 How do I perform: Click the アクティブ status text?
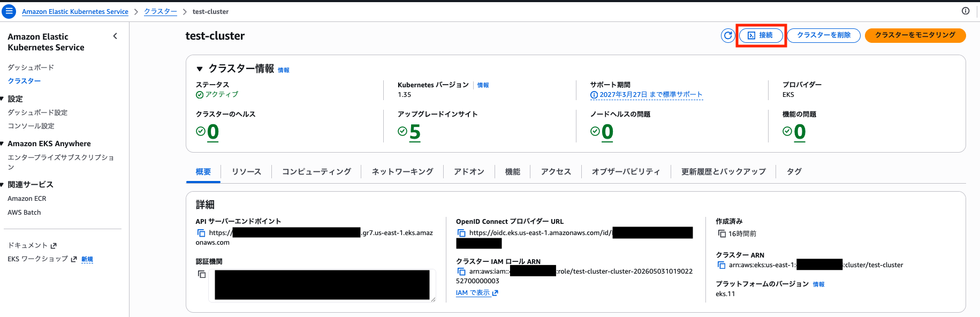pyautogui.click(x=222, y=94)
